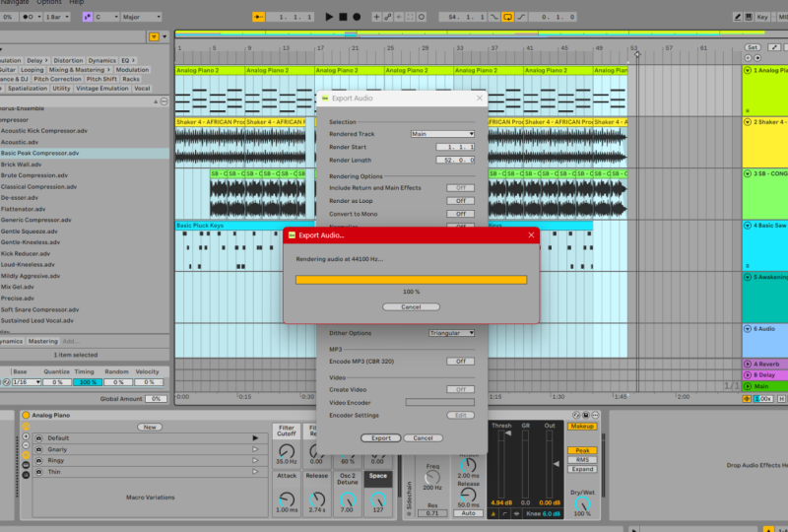The image size is (788, 532).
Task: Adjust the compressor Dry/Wet knob
Action: pos(582,503)
